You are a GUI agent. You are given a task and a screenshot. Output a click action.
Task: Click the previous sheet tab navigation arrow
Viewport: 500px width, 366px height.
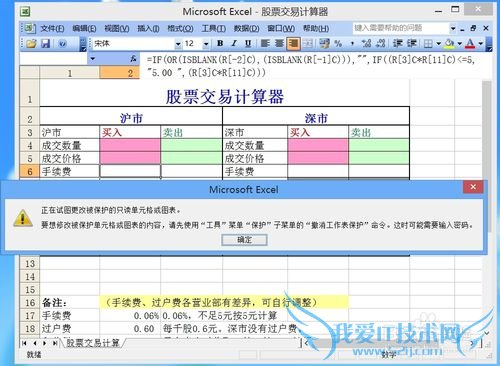point(35,343)
